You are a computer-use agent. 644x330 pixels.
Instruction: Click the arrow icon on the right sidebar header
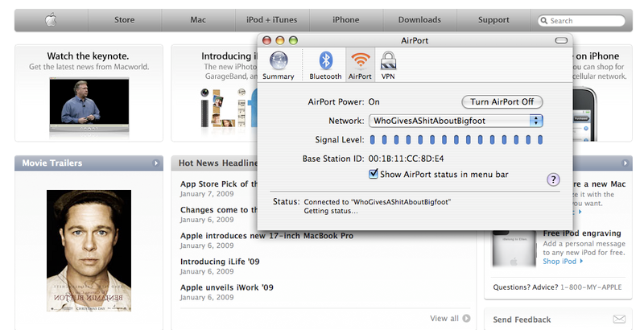click(625, 163)
